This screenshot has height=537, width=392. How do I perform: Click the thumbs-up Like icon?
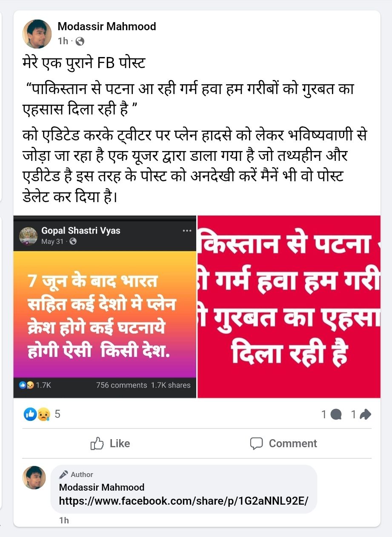click(x=97, y=443)
